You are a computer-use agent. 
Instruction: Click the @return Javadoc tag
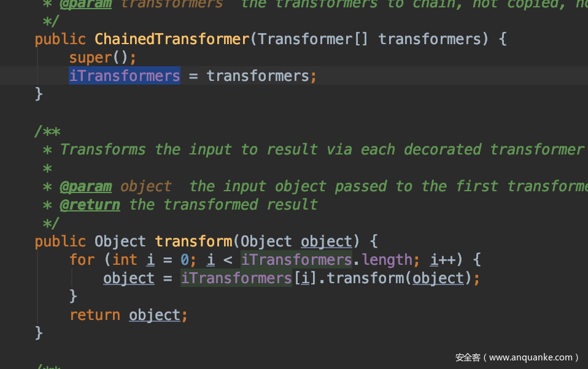pyautogui.click(x=90, y=205)
